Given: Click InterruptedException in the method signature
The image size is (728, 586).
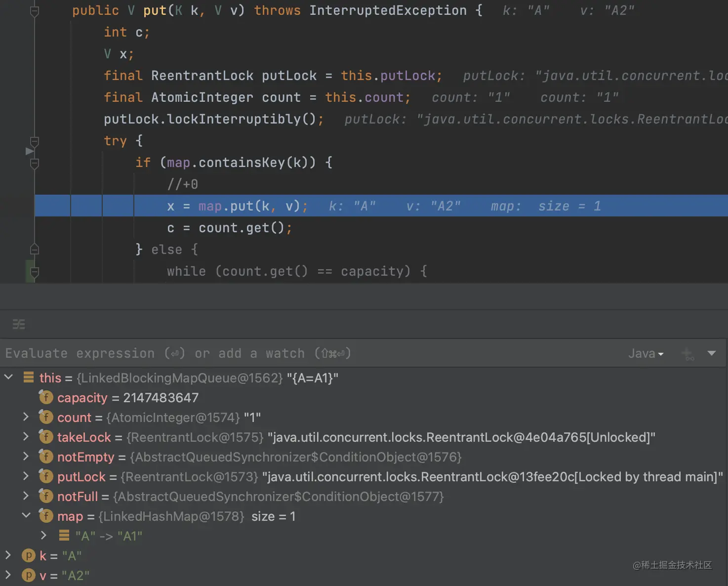Looking at the screenshot, I should click(388, 10).
